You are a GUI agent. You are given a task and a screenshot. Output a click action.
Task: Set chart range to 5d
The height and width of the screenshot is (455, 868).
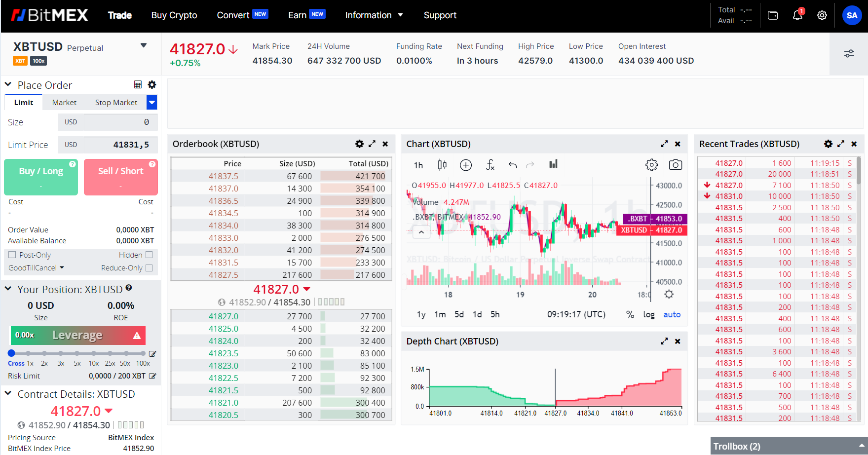(x=459, y=314)
